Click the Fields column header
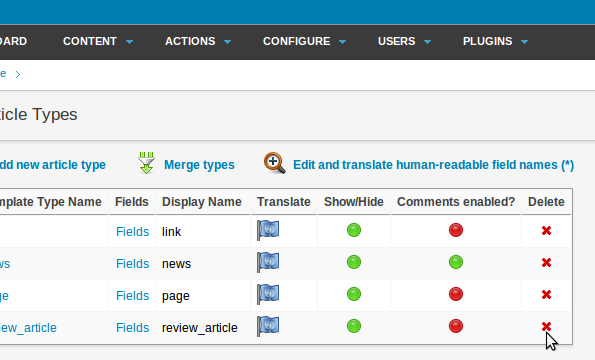595x360 pixels. click(x=132, y=201)
